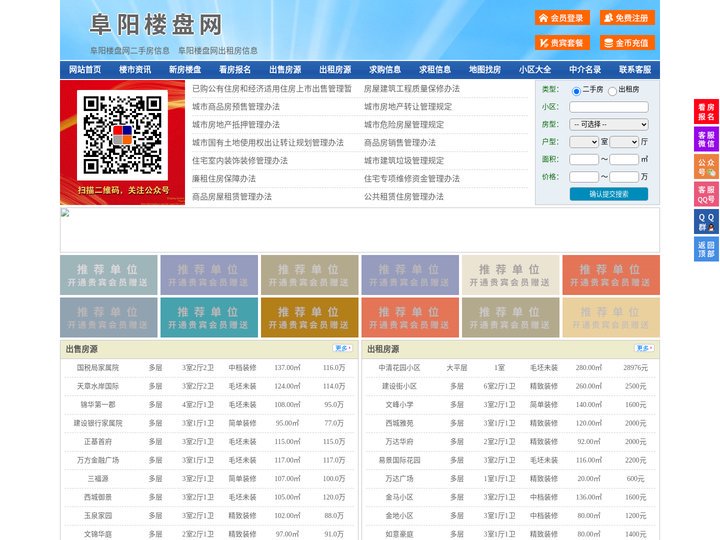
Task: Expand the 房型 可选择 dropdown
Action: pos(609,124)
